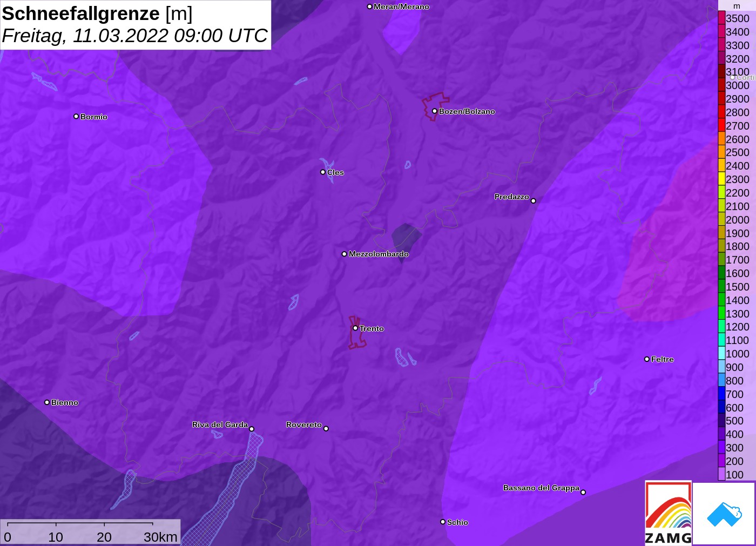This screenshot has width=756, height=546.
Task: Click the Bozen/Bolzano map label
Action: coord(467,111)
